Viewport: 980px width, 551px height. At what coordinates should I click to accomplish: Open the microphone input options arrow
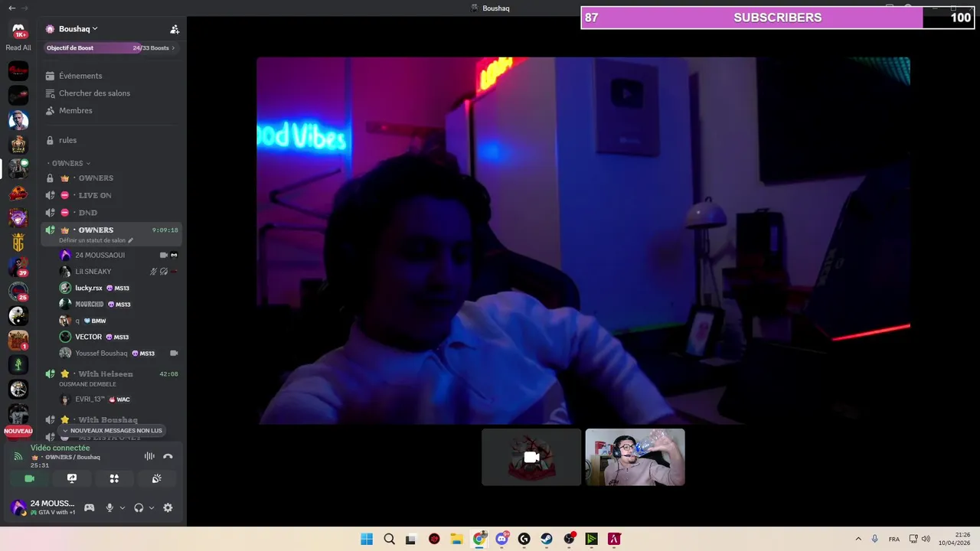pyautogui.click(x=122, y=508)
